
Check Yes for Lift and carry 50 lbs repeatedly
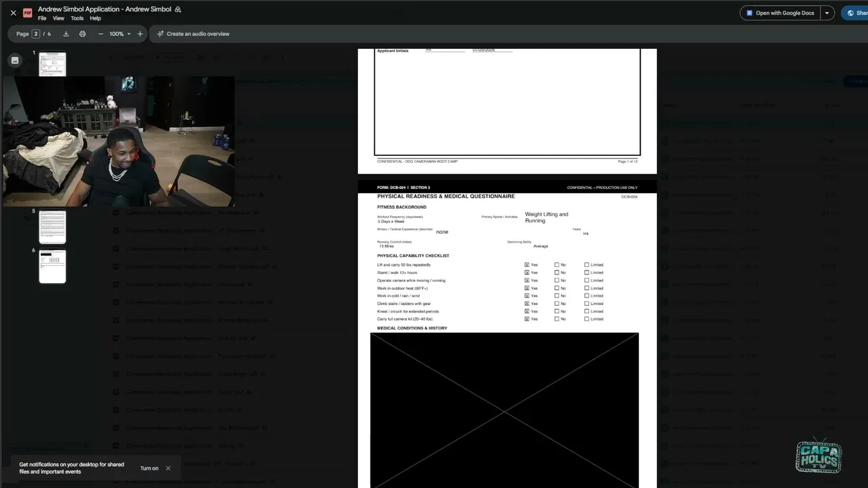pos(527,265)
